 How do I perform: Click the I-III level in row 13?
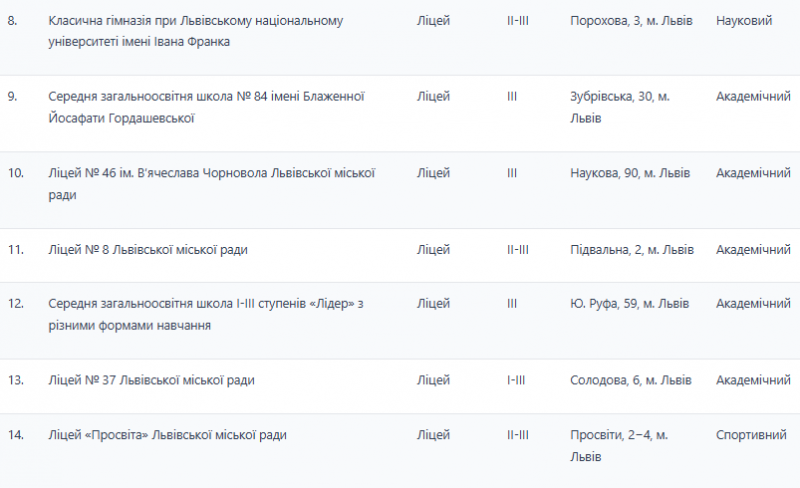pyautogui.click(x=517, y=380)
